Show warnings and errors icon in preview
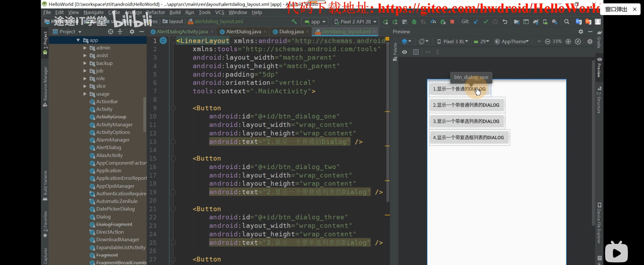 click(x=590, y=42)
